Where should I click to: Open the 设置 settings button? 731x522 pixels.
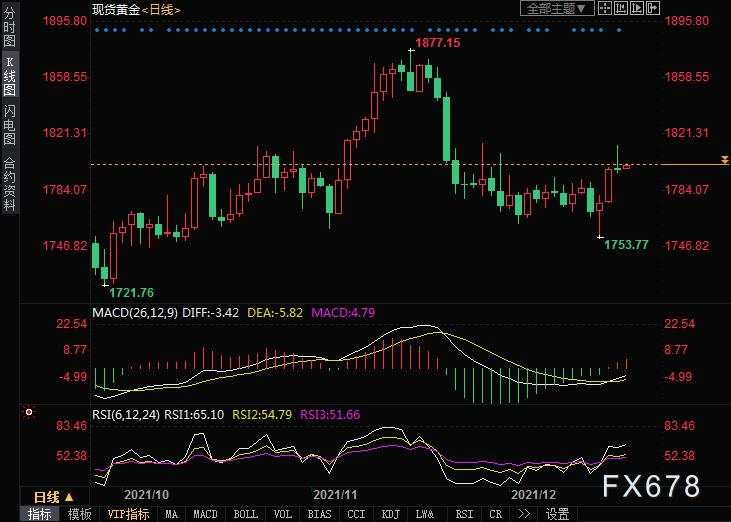click(x=557, y=514)
